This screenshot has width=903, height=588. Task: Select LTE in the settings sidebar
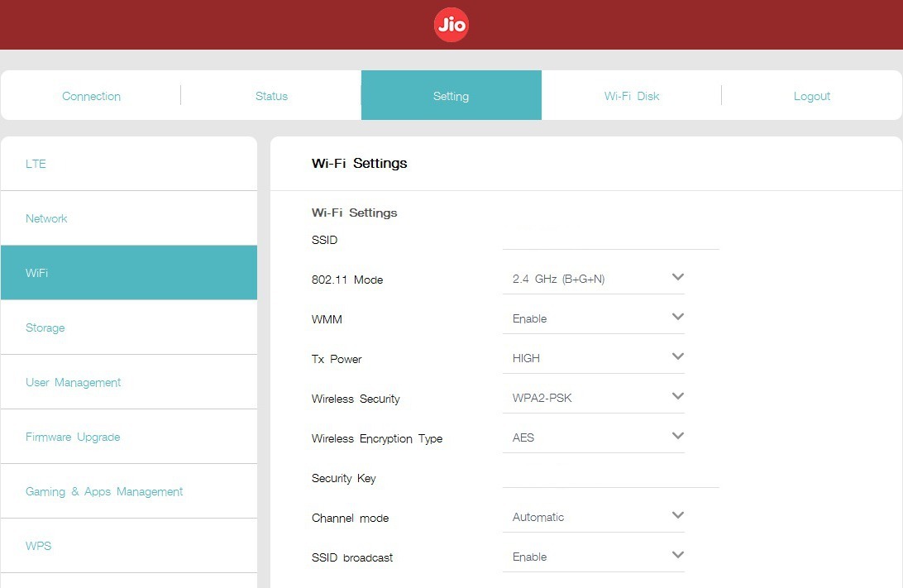[x=36, y=164]
